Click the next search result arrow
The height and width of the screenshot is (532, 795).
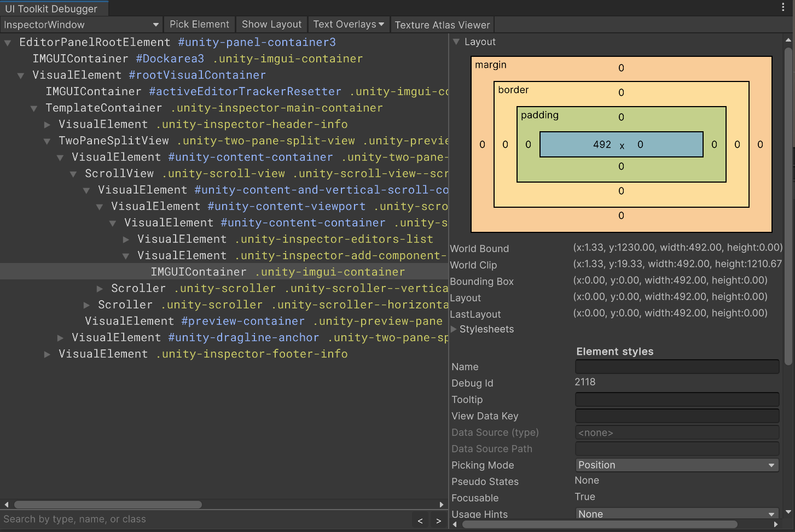click(439, 521)
